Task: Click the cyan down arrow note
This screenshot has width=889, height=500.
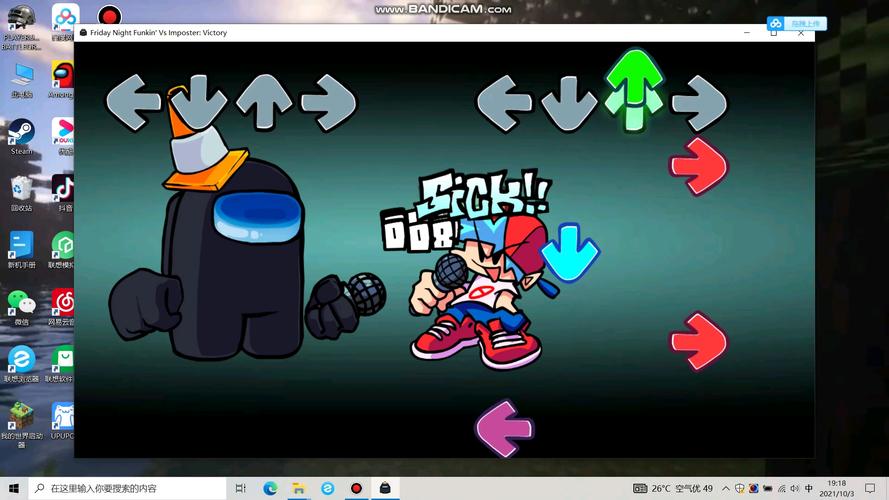Action: (x=570, y=253)
